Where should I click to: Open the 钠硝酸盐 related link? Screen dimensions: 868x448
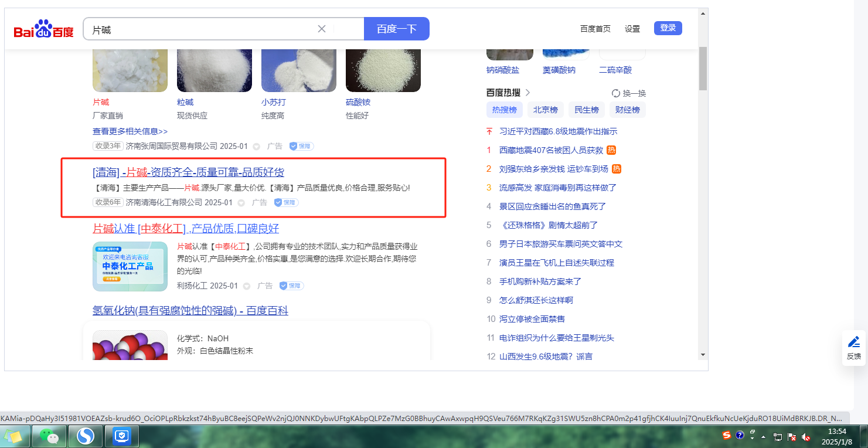(503, 70)
